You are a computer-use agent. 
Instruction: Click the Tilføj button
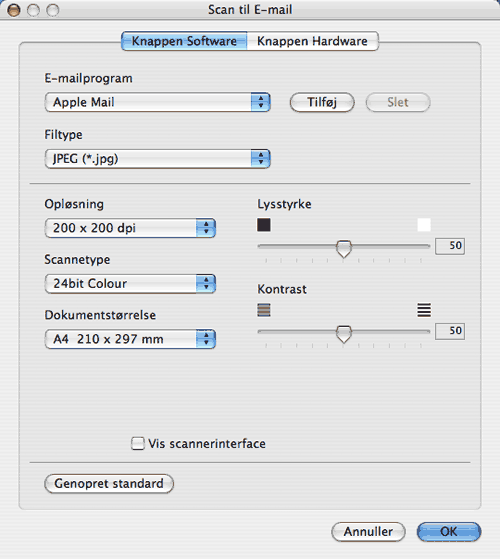(x=322, y=102)
